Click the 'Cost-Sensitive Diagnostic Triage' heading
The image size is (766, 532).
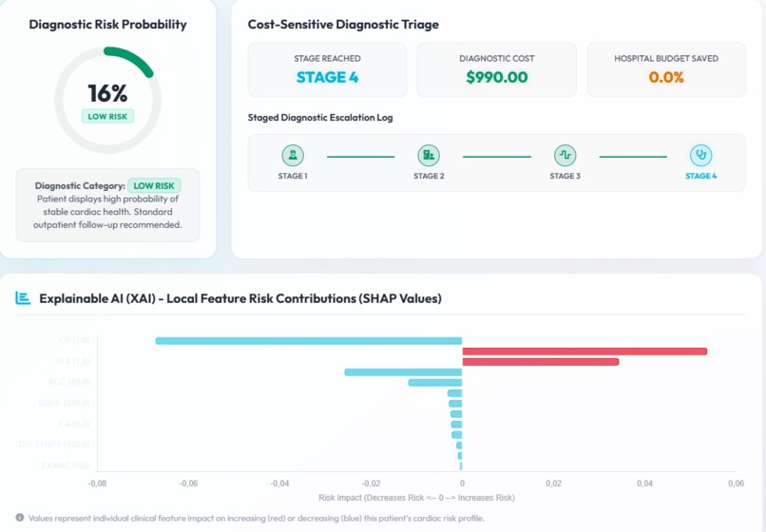pos(343,25)
